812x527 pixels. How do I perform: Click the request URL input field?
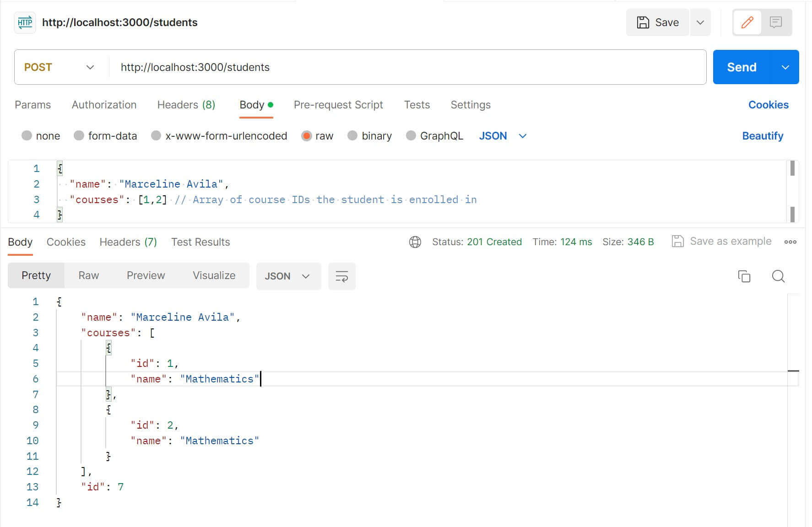[407, 67]
